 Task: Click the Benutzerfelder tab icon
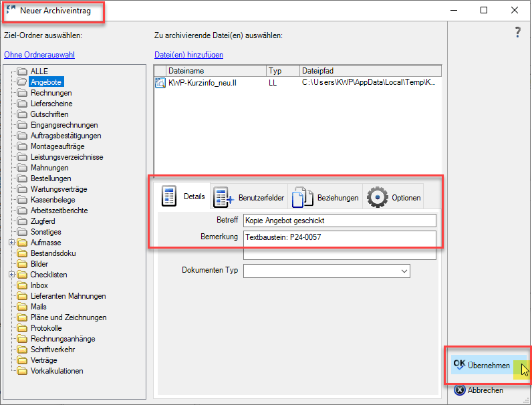(223, 197)
